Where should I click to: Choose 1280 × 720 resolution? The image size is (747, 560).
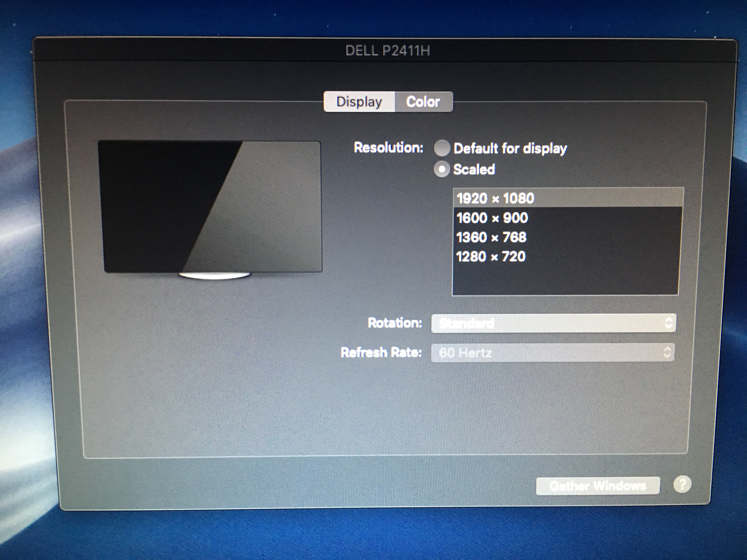coord(566,256)
